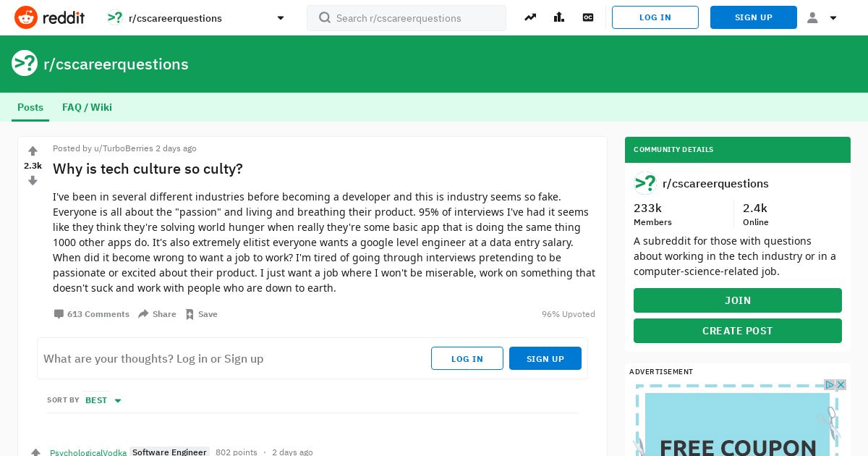
Task: Open the FAQ / Wiki tab
Action: click(x=87, y=107)
